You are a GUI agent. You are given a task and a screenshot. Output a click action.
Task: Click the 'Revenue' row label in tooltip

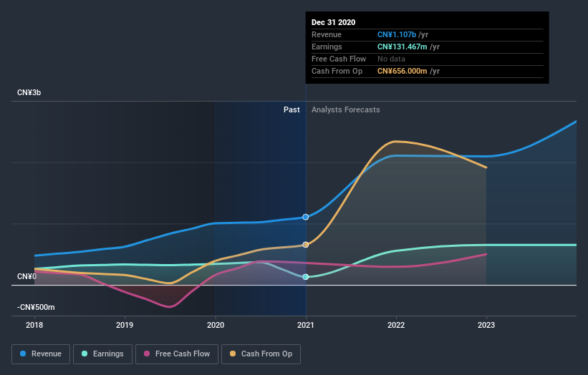pyautogui.click(x=327, y=34)
